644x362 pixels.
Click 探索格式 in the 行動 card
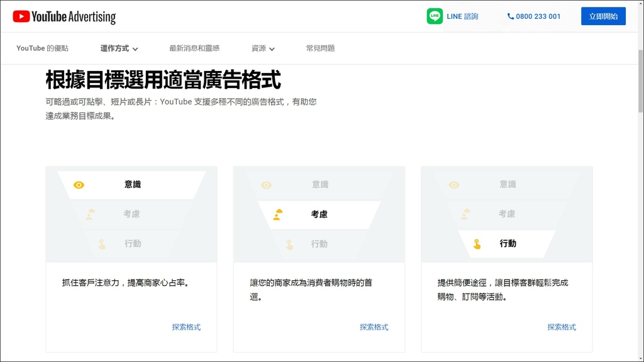pyautogui.click(x=562, y=327)
